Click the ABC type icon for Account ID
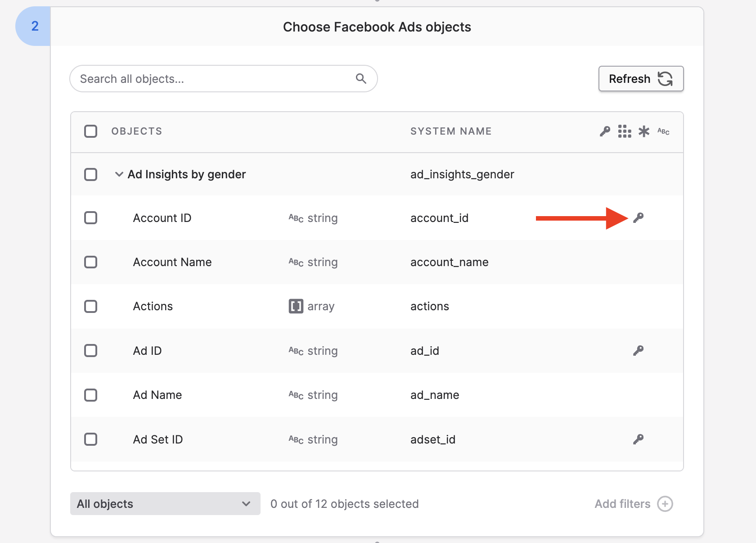Image resolution: width=756 pixels, height=543 pixels. click(296, 218)
